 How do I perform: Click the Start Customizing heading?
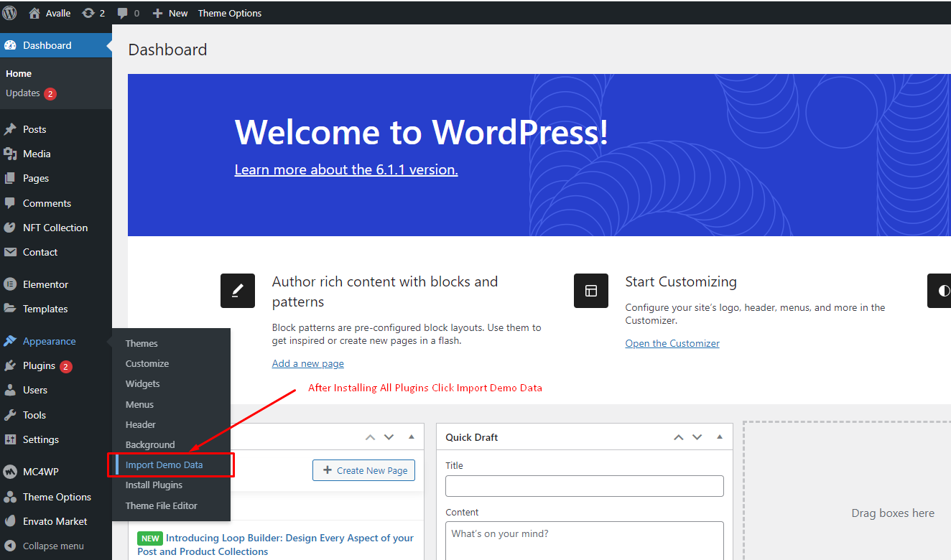pyautogui.click(x=681, y=281)
